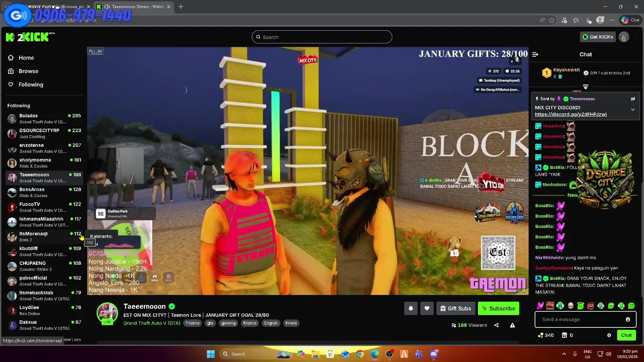
Task: Open emoji picker in message field
Action: coord(627,320)
